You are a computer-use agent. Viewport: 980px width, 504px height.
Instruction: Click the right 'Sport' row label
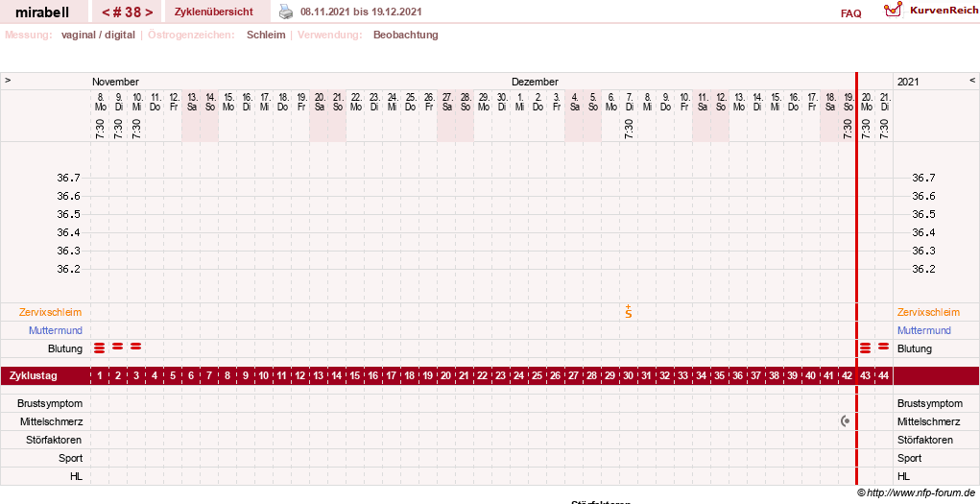(x=909, y=458)
